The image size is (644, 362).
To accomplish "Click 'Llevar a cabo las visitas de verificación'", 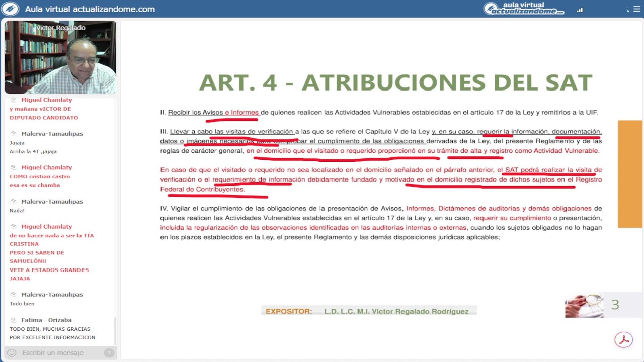I will (x=231, y=132).
